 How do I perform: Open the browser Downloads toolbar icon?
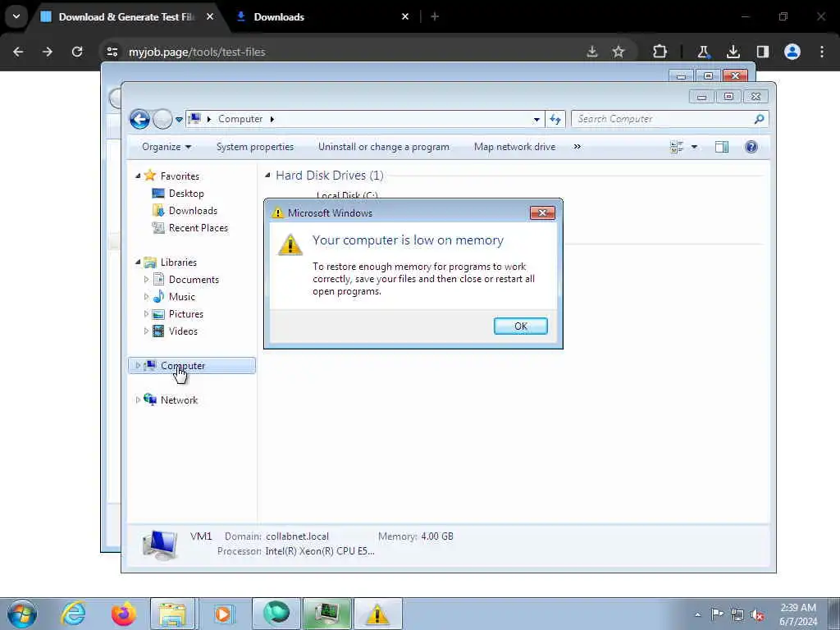733,52
